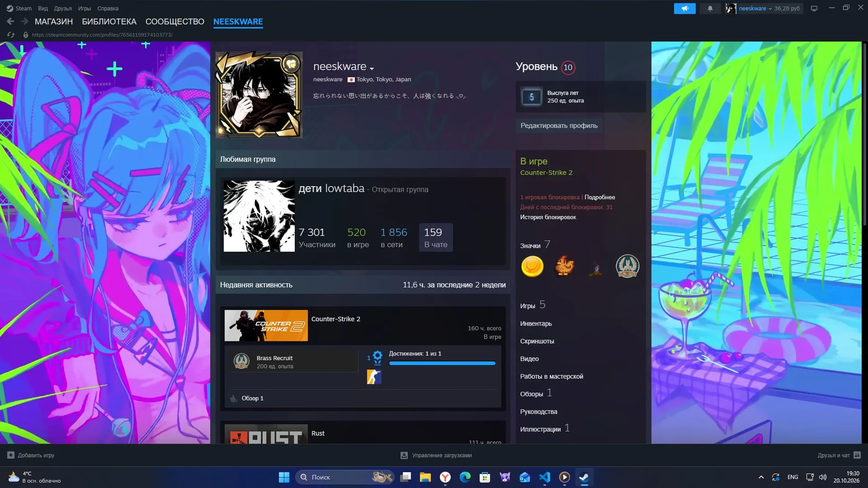Reload the page with refresh icon

point(11,35)
